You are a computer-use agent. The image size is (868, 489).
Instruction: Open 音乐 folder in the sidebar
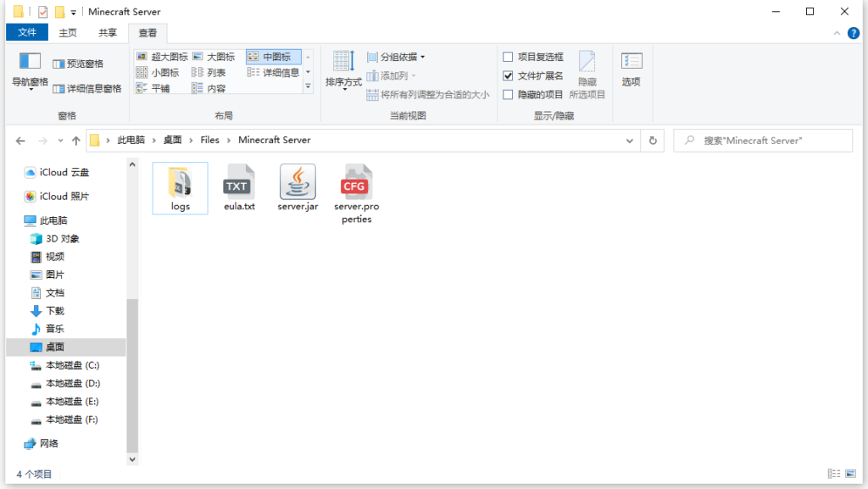47,329
